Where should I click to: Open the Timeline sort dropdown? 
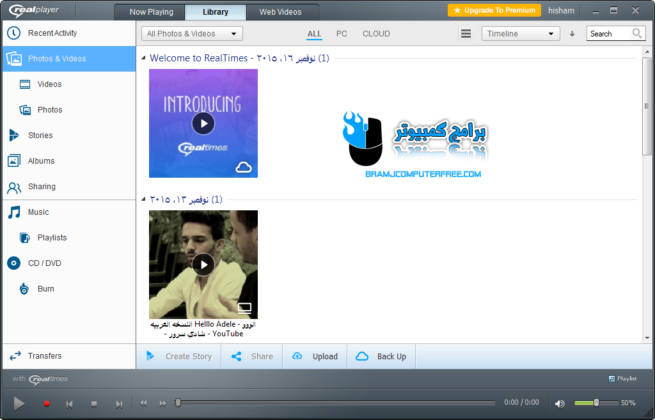(520, 34)
